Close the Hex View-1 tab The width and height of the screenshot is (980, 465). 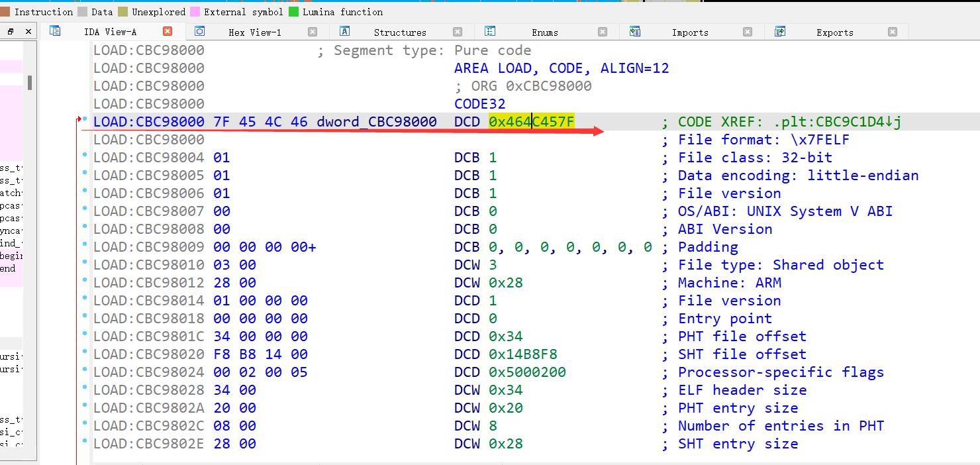point(313,32)
